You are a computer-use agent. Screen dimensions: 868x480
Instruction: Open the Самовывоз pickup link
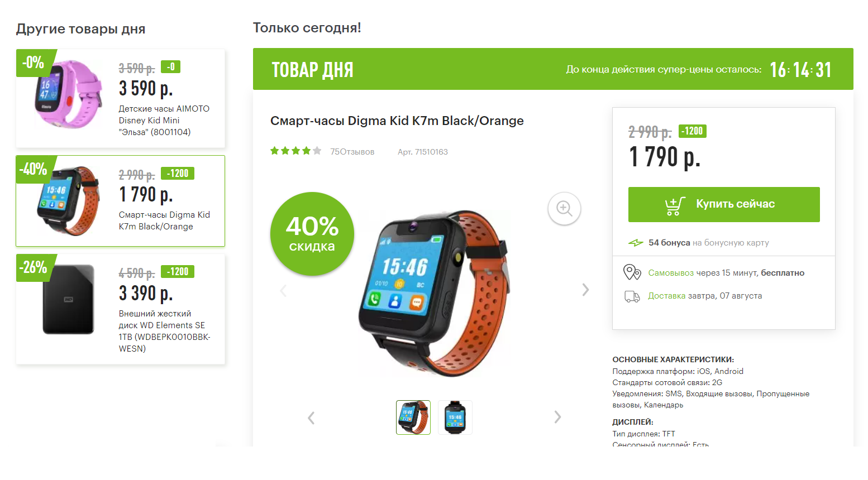point(671,273)
